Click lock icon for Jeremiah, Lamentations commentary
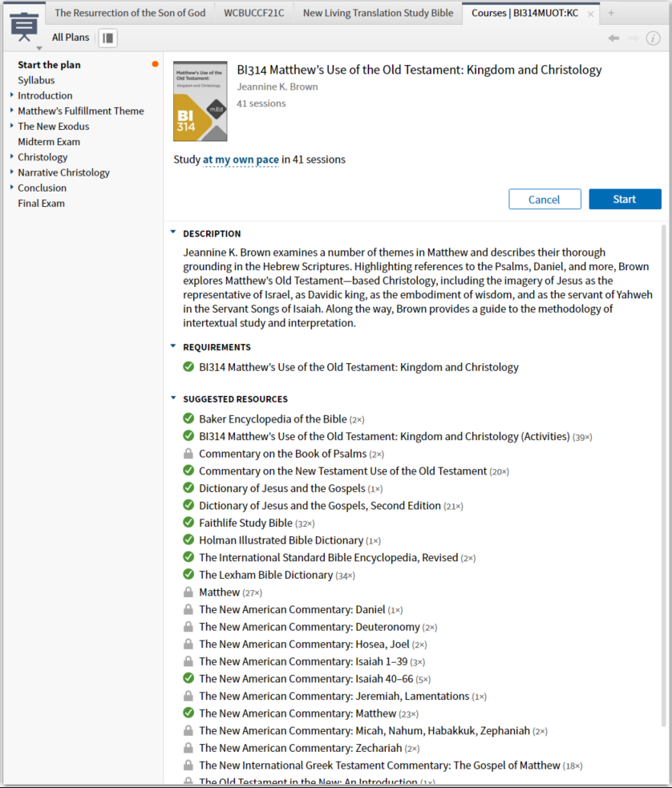Image resolution: width=672 pixels, height=788 pixels. point(188,696)
